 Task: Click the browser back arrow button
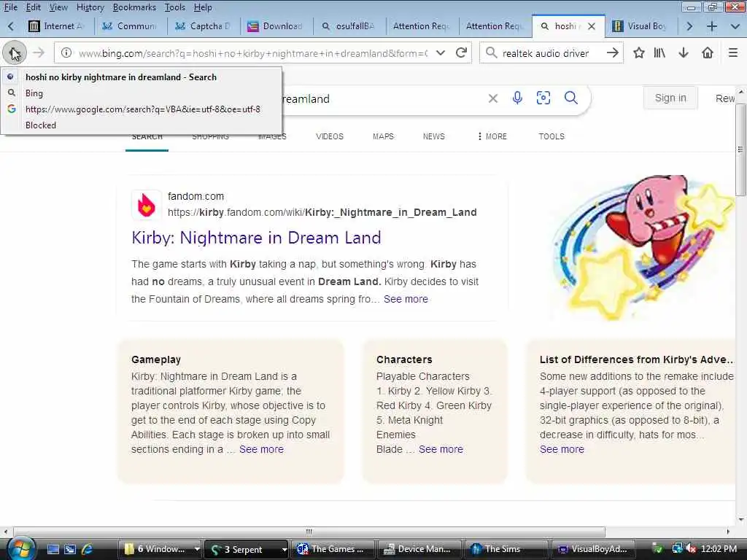pyautogui.click(x=14, y=52)
